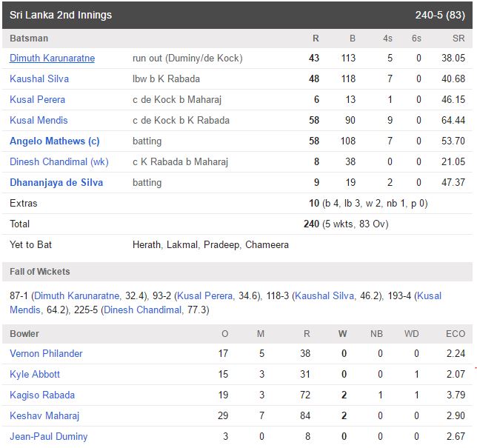Select Dinesh Chandimal in Fall of Wickets
Image resolution: width=477 pixels, height=448 pixels.
143,310
